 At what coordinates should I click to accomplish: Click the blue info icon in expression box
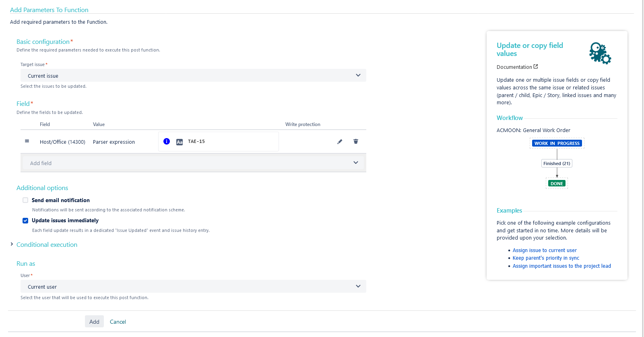[x=167, y=141]
